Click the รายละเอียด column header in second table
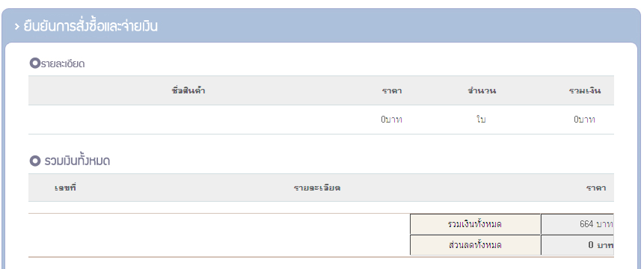Screen dimensions: 644x269 pos(317,188)
